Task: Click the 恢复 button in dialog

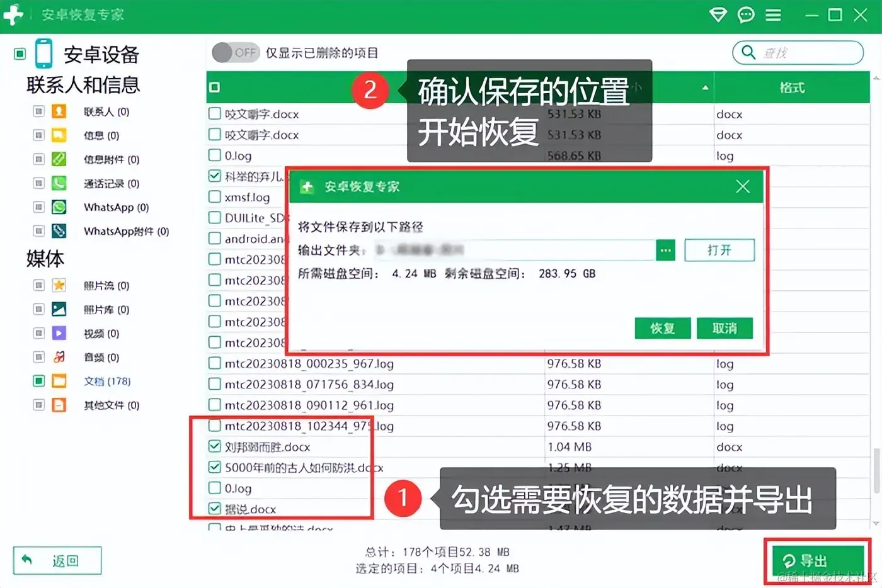Action: coord(663,328)
